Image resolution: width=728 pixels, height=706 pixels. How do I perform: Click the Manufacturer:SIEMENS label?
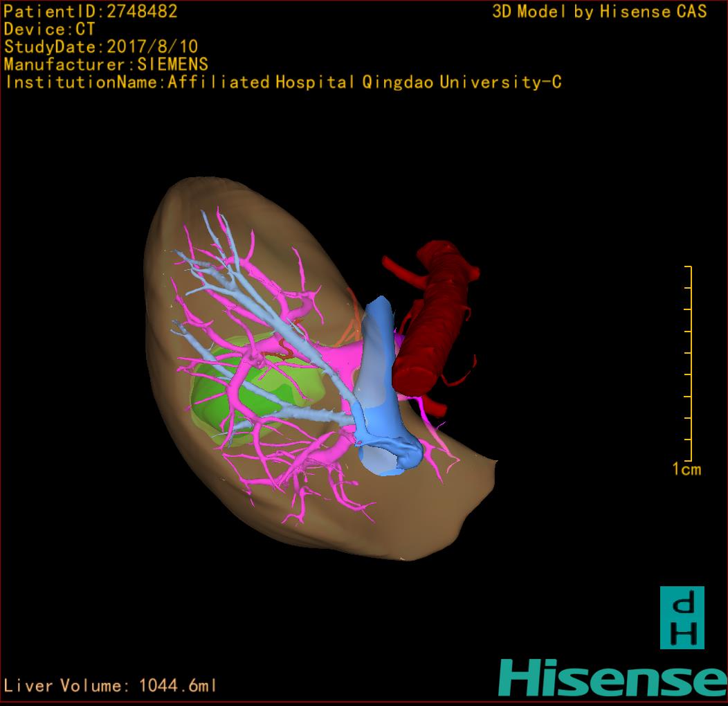106,64
